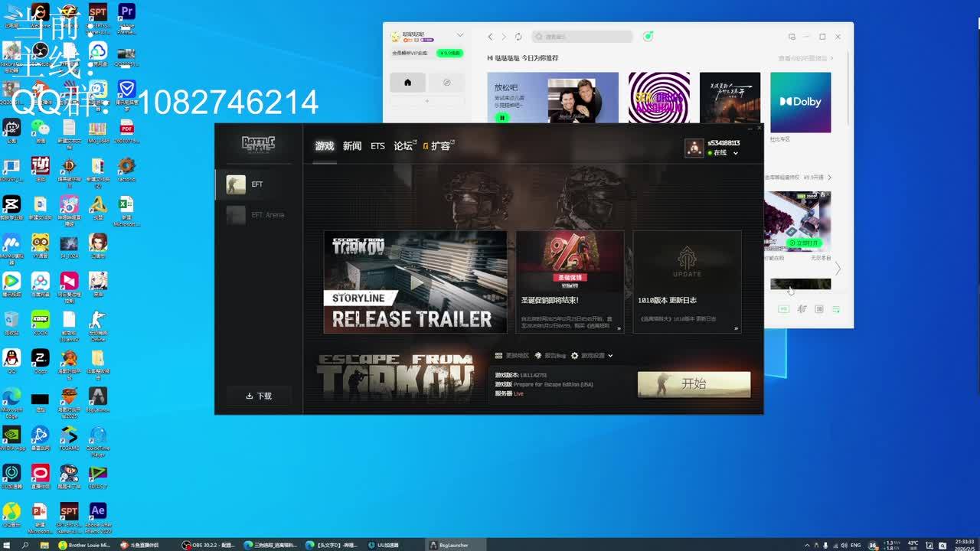
Task: Click the 开始 start game button
Action: (694, 384)
